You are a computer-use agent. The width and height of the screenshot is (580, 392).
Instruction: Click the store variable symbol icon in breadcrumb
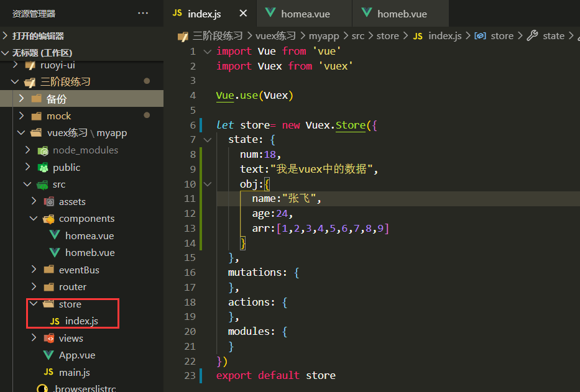click(x=480, y=36)
